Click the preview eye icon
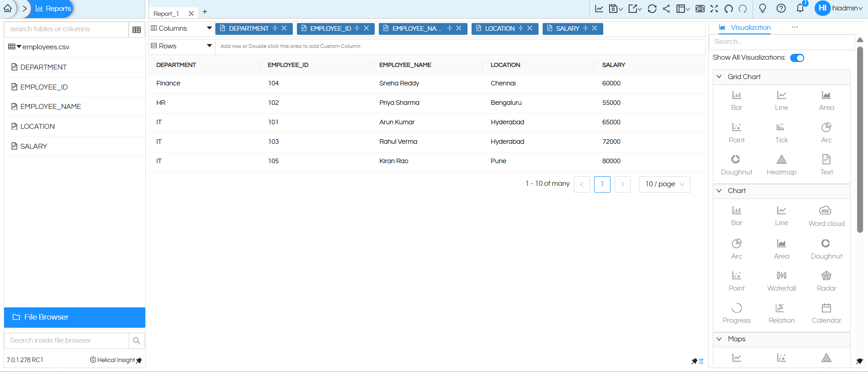This screenshot has height=372, width=868. click(x=700, y=9)
